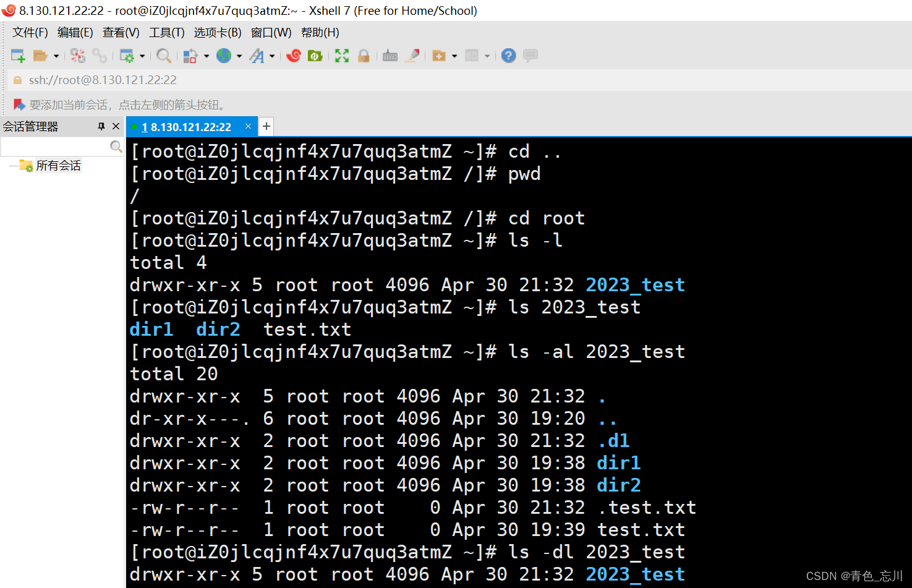Click the dir1 entry after ls 2023_test
912x588 pixels.
point(151,330)
